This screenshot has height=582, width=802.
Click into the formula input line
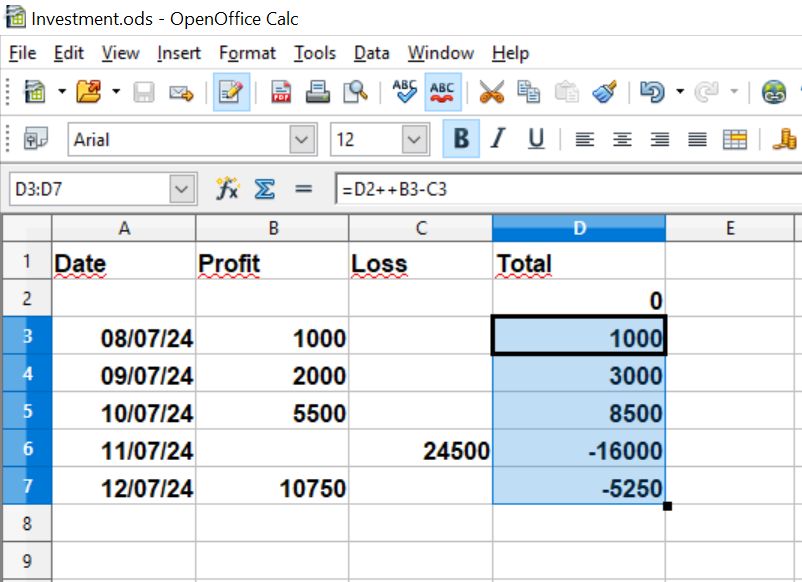(568, 189)
